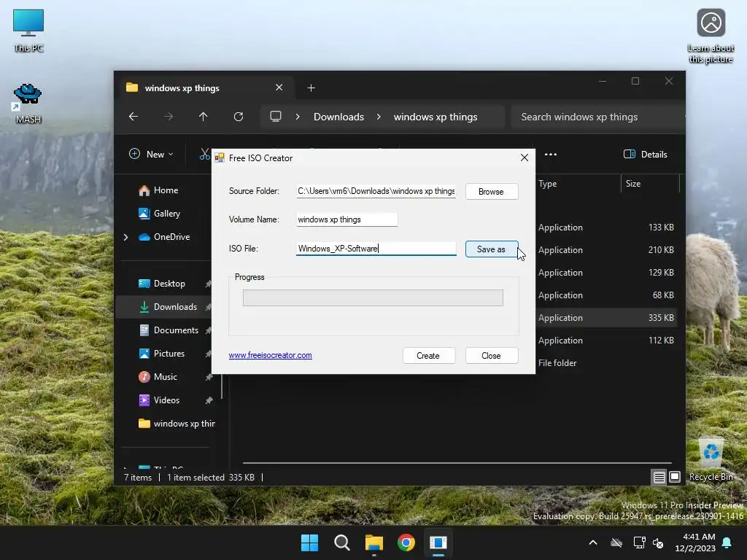Viewport: 747px width, 560px height.
Task: Click the Source Folder path field
Action: pyautogui.click(x=376, y=192)
